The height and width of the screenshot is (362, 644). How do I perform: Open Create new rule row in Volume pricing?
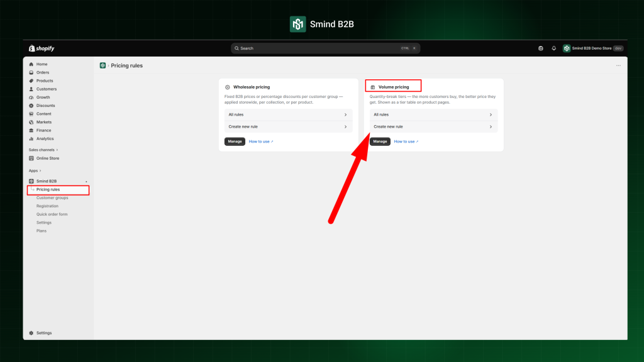[x=433, y=127]
